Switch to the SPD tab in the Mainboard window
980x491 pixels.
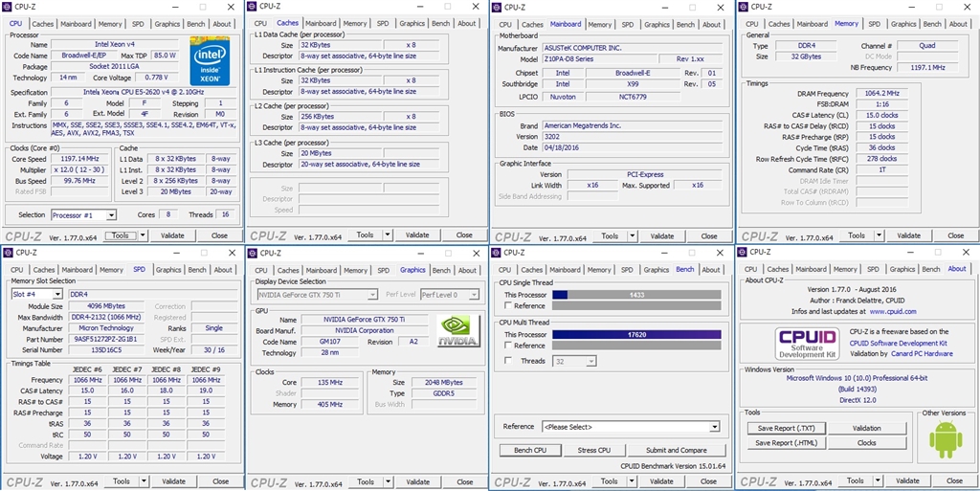[627, 24]
